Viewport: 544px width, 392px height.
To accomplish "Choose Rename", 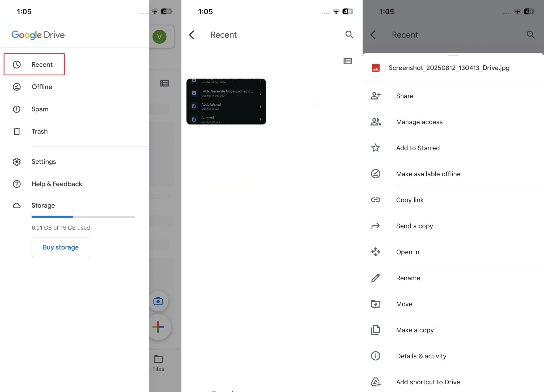I will 453,278.
